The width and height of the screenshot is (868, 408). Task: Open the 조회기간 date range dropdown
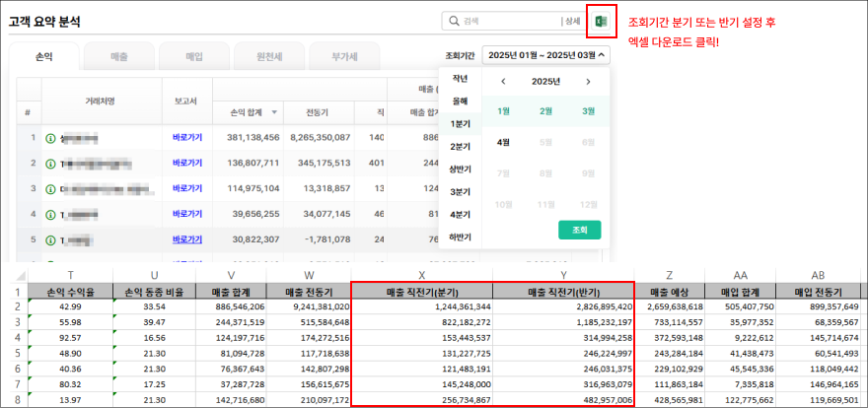click(x=546, y=56)
